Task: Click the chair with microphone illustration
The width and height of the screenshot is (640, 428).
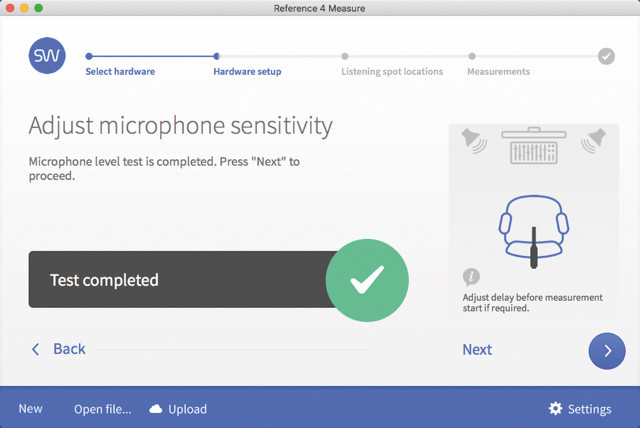Action: point(533,231)
